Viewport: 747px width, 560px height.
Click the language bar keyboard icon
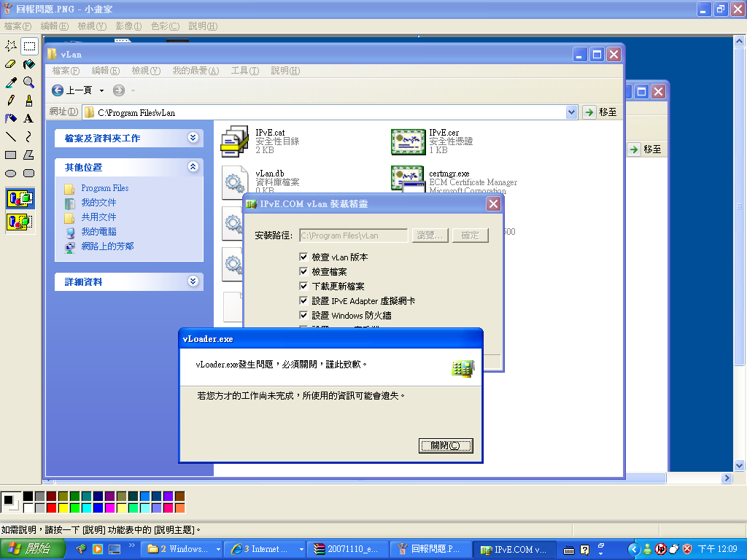569,550
